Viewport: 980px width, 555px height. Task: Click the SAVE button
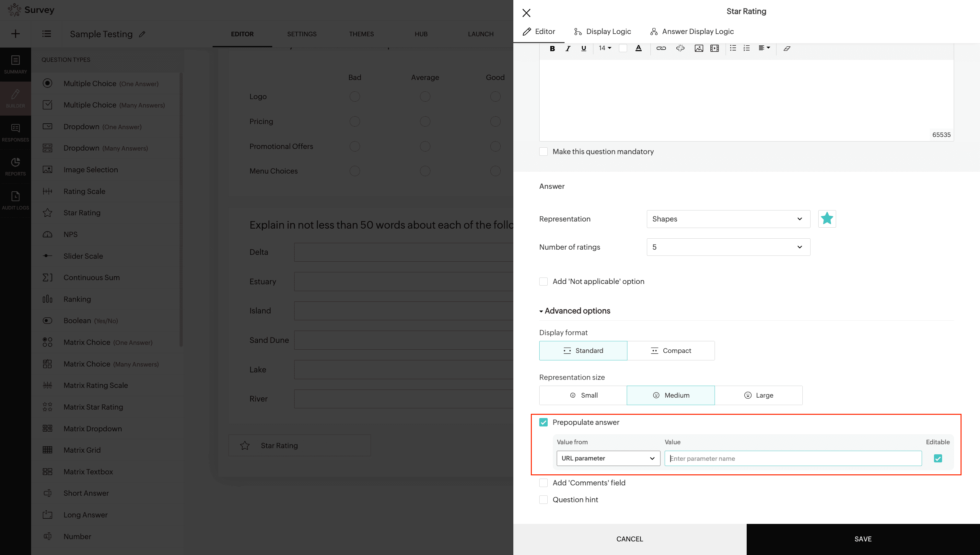[862, 539]
